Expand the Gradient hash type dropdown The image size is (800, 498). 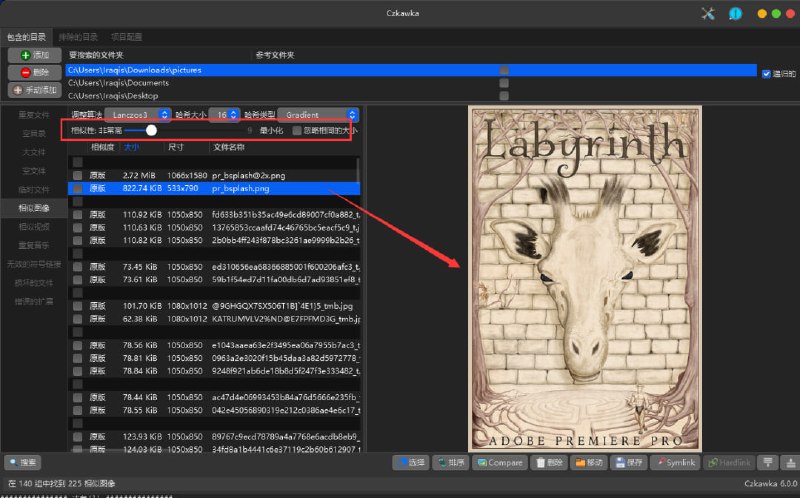pos(318,115)
